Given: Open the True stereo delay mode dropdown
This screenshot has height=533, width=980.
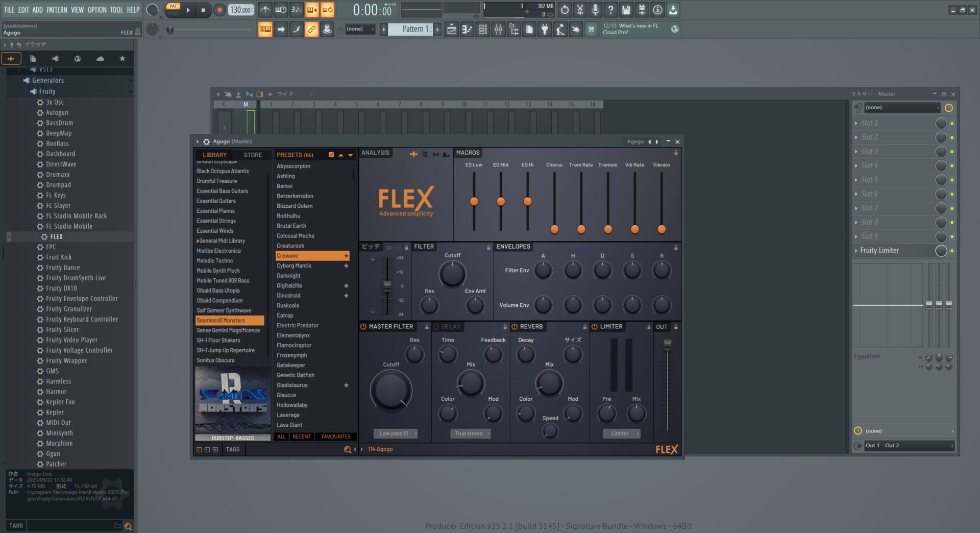Looking at the screenshot, I should tap(472, 433).
